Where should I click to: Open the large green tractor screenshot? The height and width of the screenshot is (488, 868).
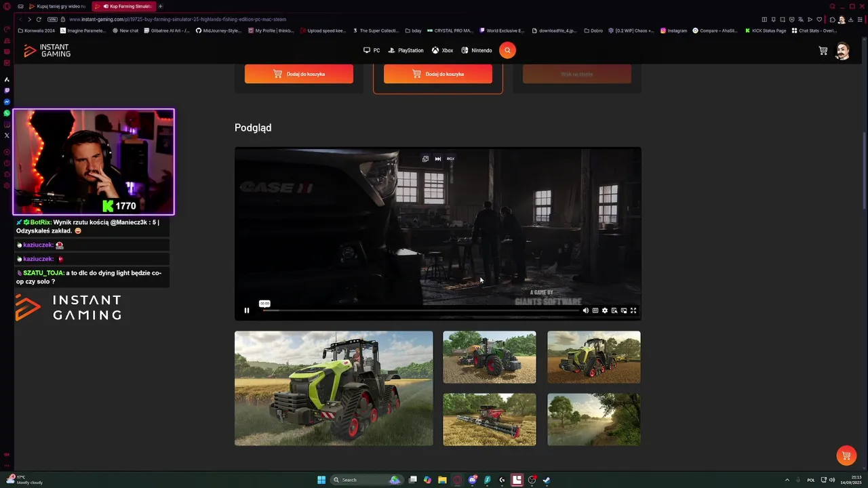[334, 388]
